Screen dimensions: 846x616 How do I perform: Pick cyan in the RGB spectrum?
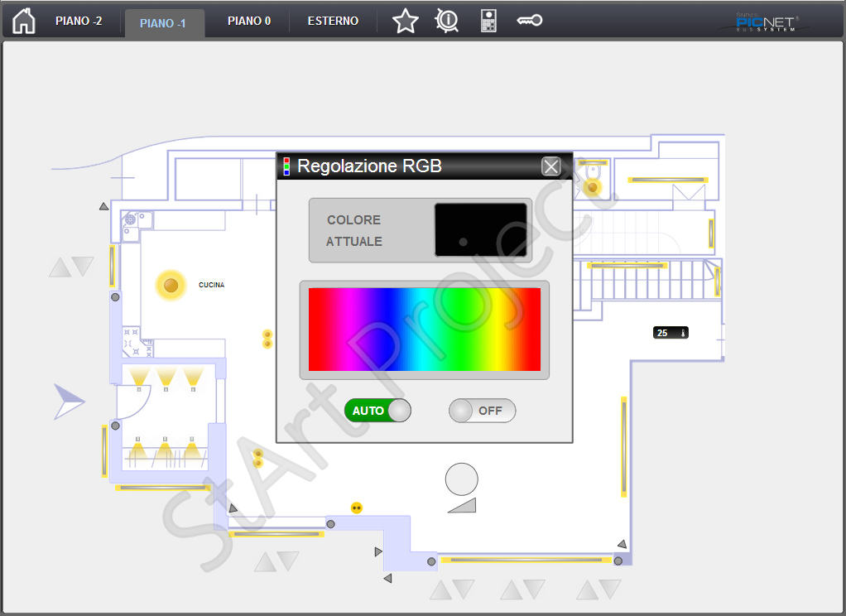coord(424,330)
